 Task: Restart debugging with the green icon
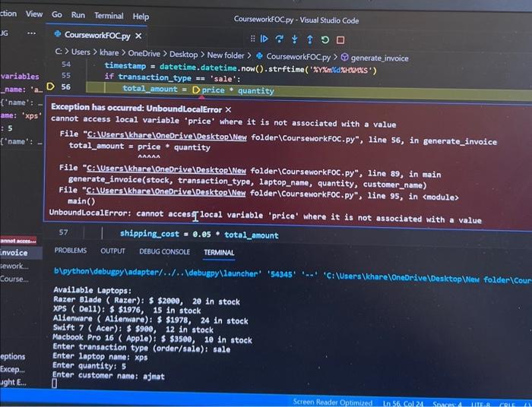[325, 40]
